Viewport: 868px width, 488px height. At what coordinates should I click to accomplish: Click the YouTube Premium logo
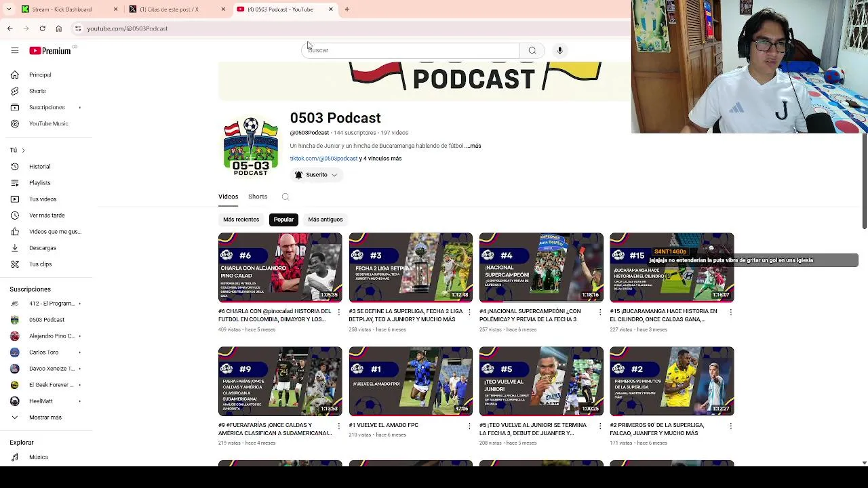click(50, 50)
